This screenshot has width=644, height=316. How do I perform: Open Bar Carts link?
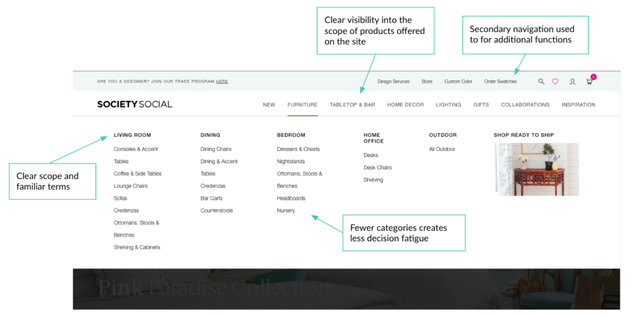click(x=211, y=199)
